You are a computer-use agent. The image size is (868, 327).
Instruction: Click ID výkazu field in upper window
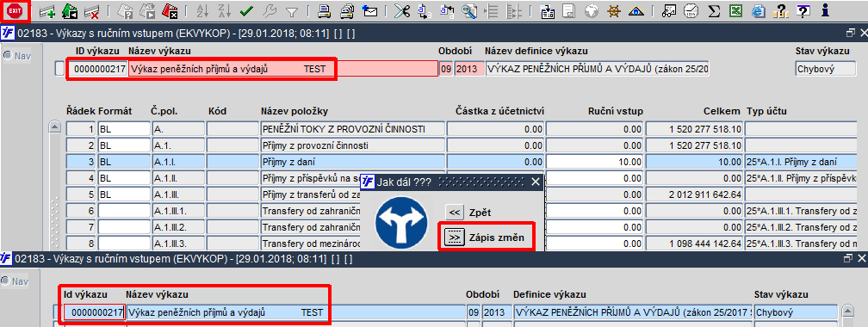[97, 69]
